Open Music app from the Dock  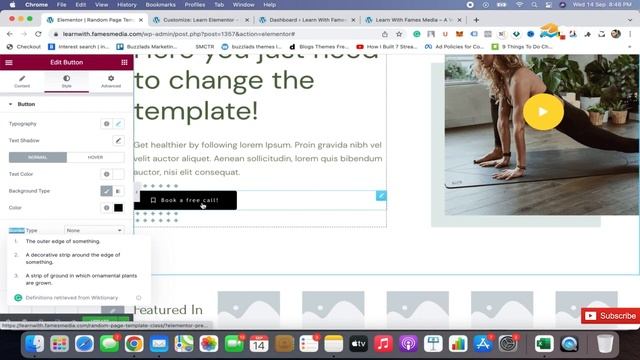pos(383,344)
